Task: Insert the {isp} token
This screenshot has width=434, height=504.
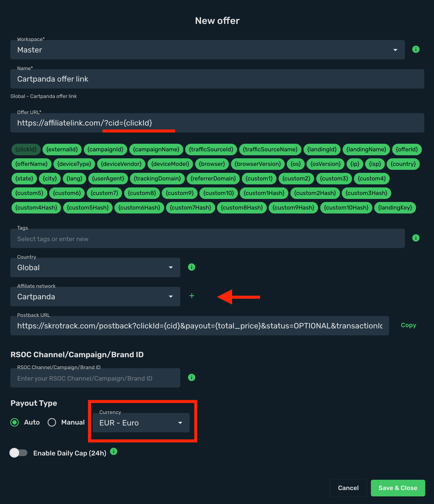Action: click(375, 164)
